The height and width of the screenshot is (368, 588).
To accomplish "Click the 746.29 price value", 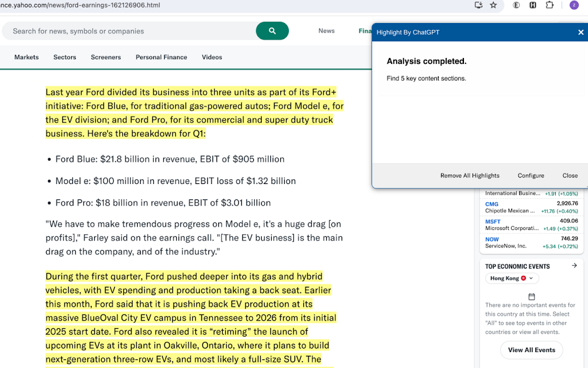I will pos(569,239).
